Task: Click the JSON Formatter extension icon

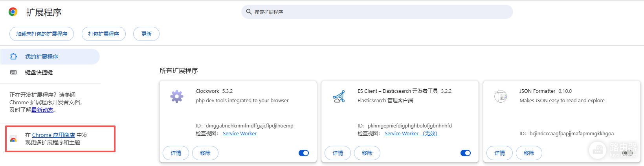Action: (x=501, y=96)
